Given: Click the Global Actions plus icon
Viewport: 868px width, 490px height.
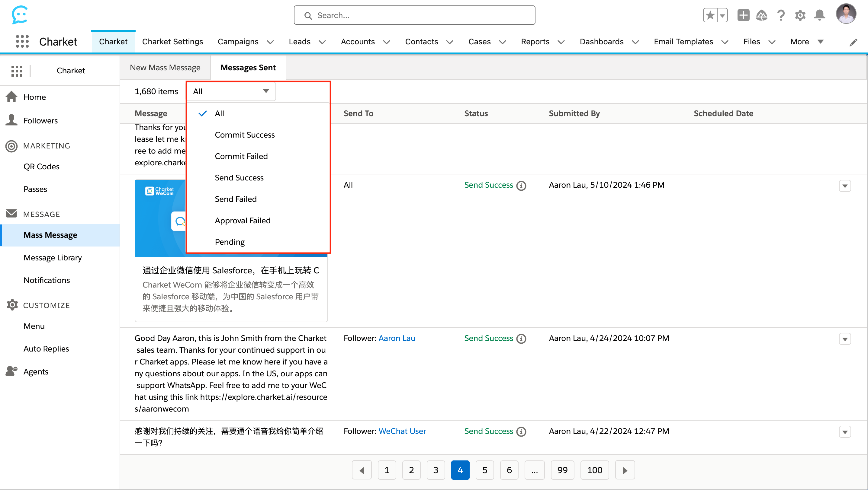Looking at the screenshot, I should pos(743,15).
